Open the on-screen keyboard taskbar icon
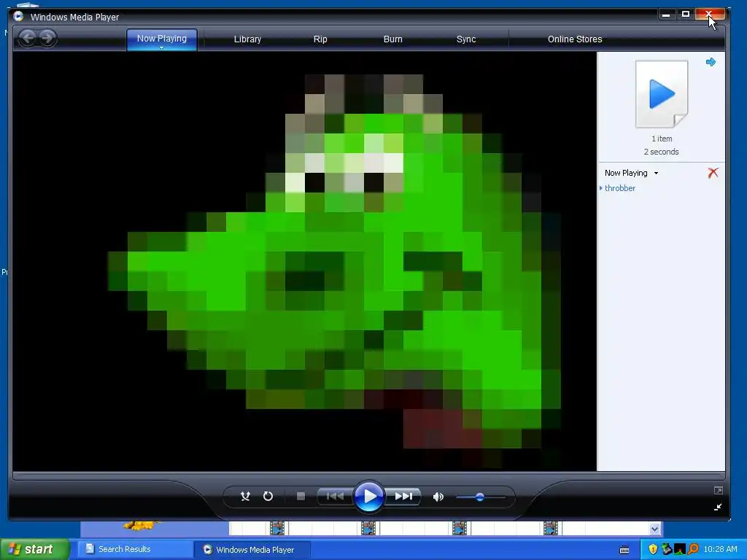This screenshot has width=747, height=560. point(624,550)
